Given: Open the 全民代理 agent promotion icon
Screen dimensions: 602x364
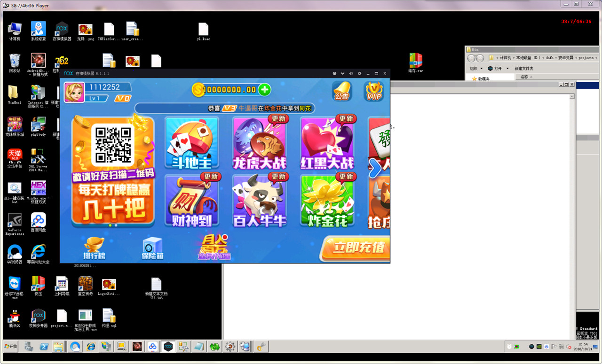Looking at the screenshot, I should (x=214, y=248).
